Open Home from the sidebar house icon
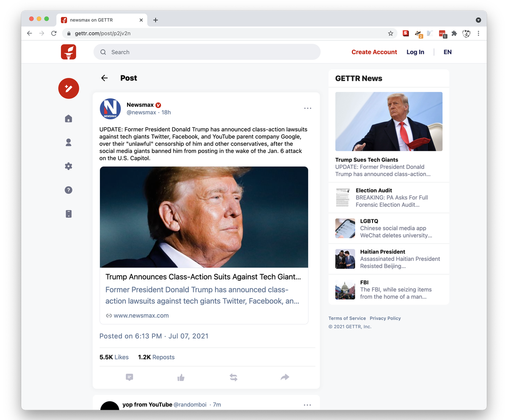 pos(69,119)
